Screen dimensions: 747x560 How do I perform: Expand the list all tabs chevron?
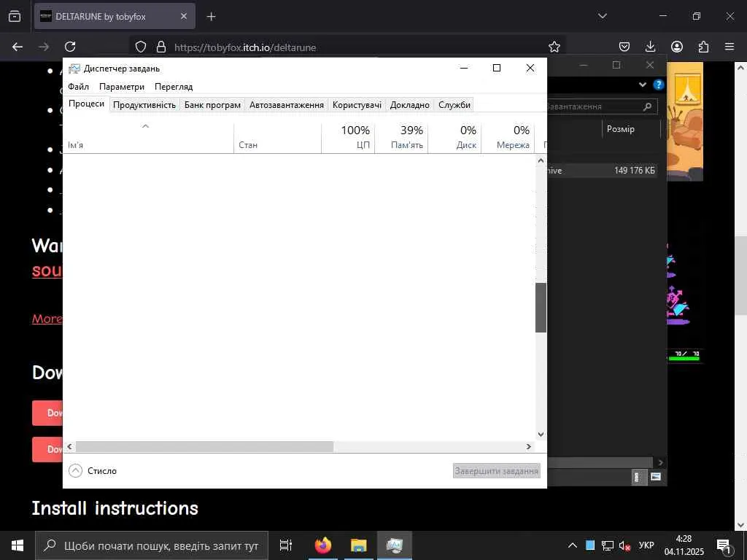[x=602, y=16]
